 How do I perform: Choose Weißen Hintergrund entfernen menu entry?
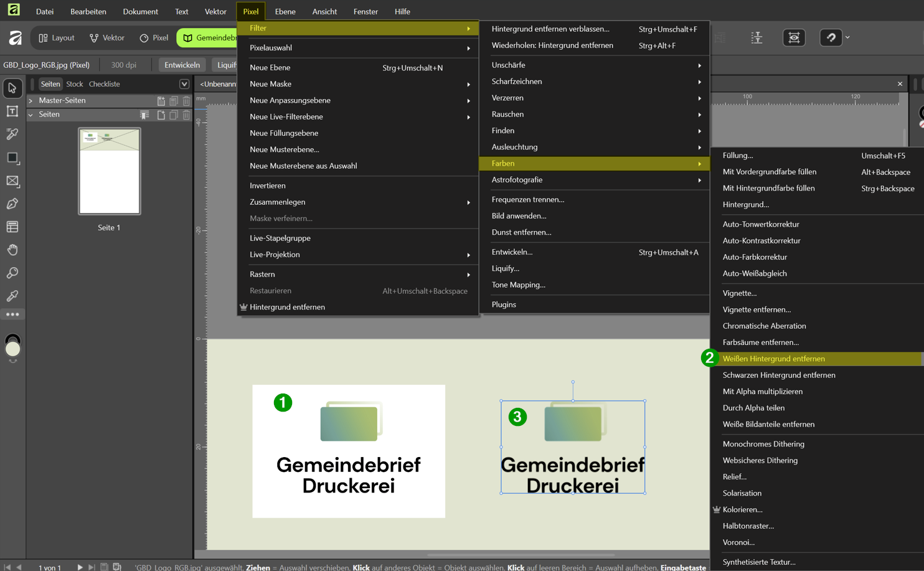pos(773,359)
